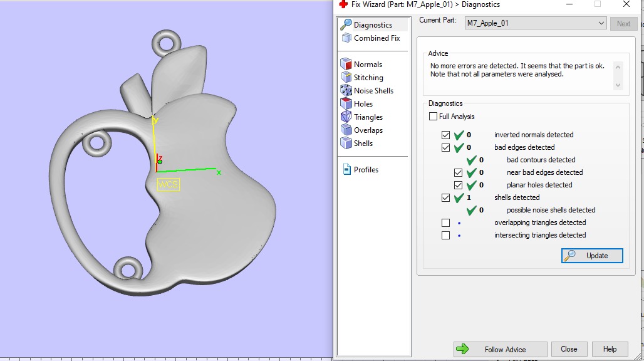
Task: Switch to the Combined Fix page
Action: [377, 38]
